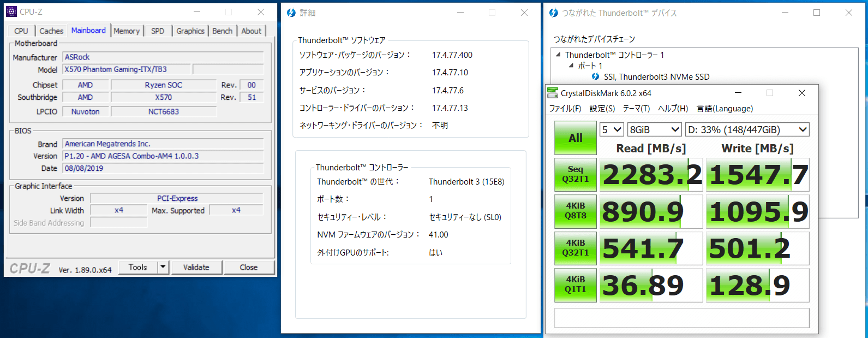Collapse the Thunderbolt コントローラー 1 tree node

[x=558, y=55]
